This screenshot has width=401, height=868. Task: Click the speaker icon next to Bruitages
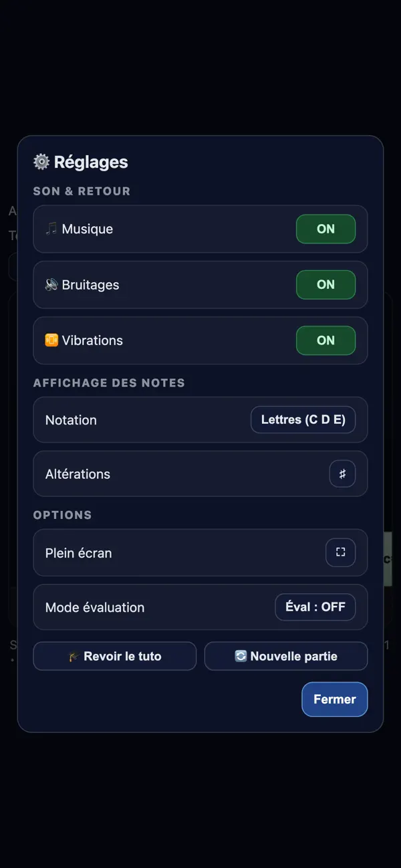[x=51, y=284]
